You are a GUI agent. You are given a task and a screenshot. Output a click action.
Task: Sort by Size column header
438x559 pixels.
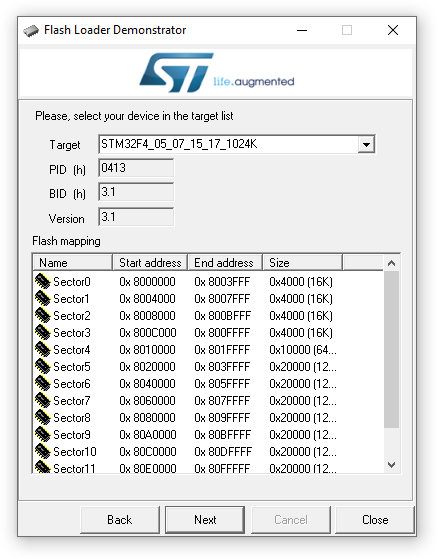point(303,263)
